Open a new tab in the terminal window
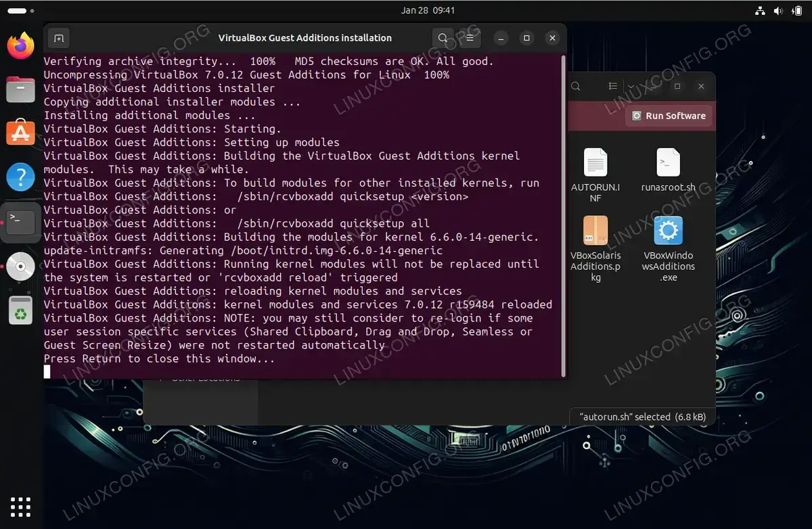 tap(58, 38)
